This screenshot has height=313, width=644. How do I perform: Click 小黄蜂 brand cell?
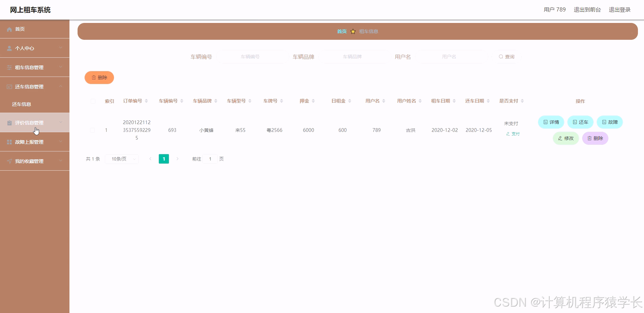point(206,130)
